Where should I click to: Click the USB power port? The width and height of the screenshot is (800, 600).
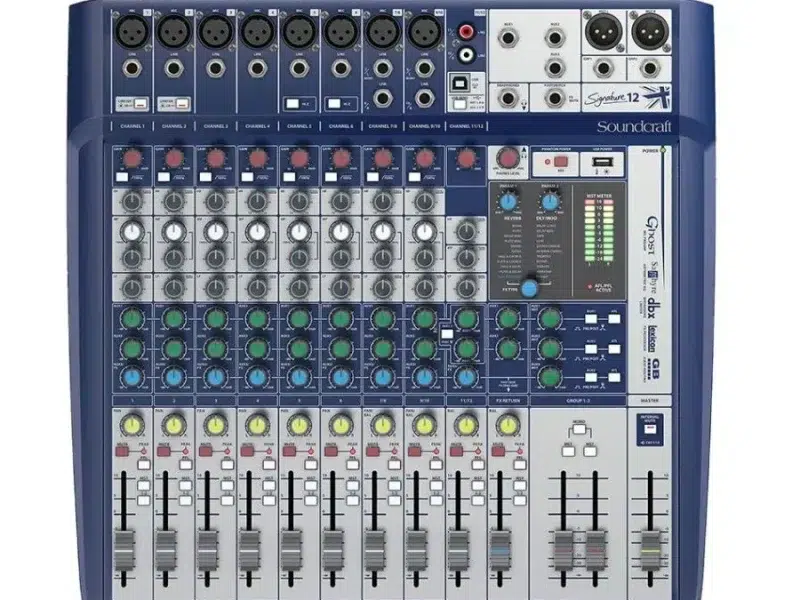[x=601, y=161]
